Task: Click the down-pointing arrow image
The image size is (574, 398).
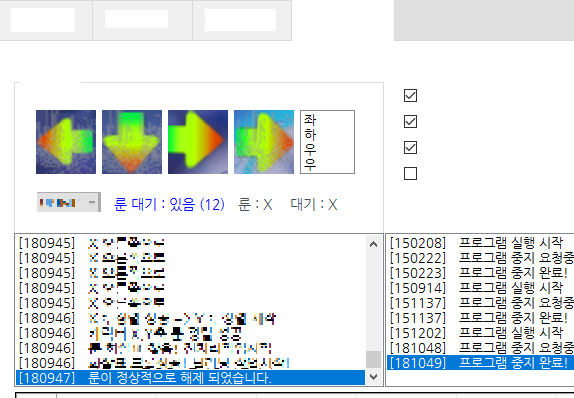Action: point(132,142)
